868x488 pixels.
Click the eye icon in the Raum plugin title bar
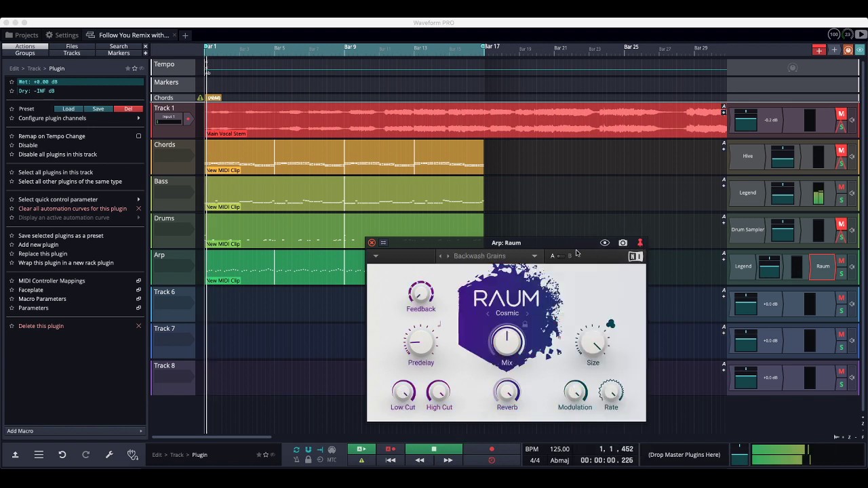(605, 243)
